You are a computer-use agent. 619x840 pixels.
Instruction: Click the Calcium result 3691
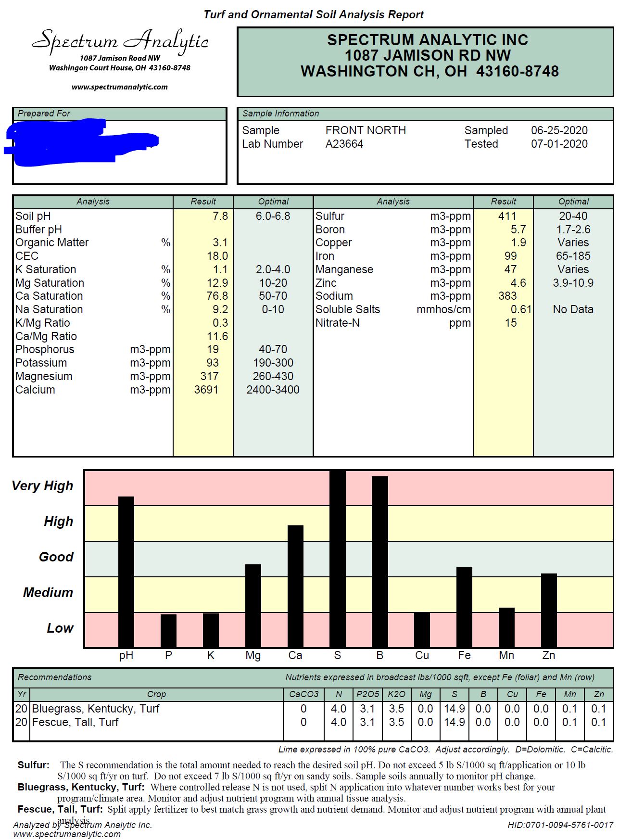206,390
